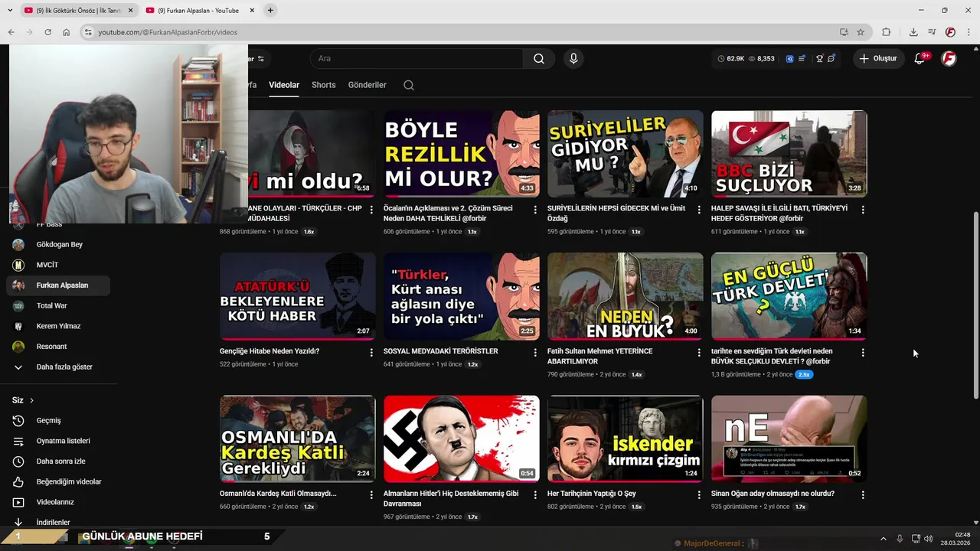The image size is (980, 551).
Task: Open the account avatar menu
Action: click(949, 59)
